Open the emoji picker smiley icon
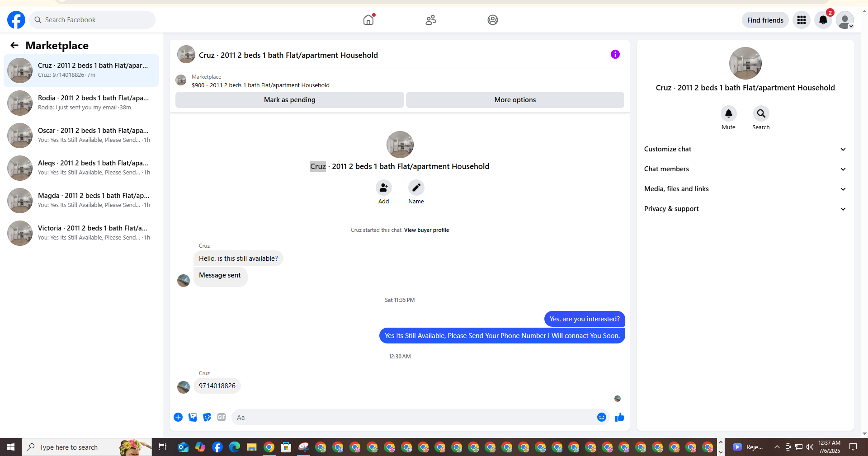Viewport: 868px width, 456px height. pyautogui.click(x=602, y=417)
